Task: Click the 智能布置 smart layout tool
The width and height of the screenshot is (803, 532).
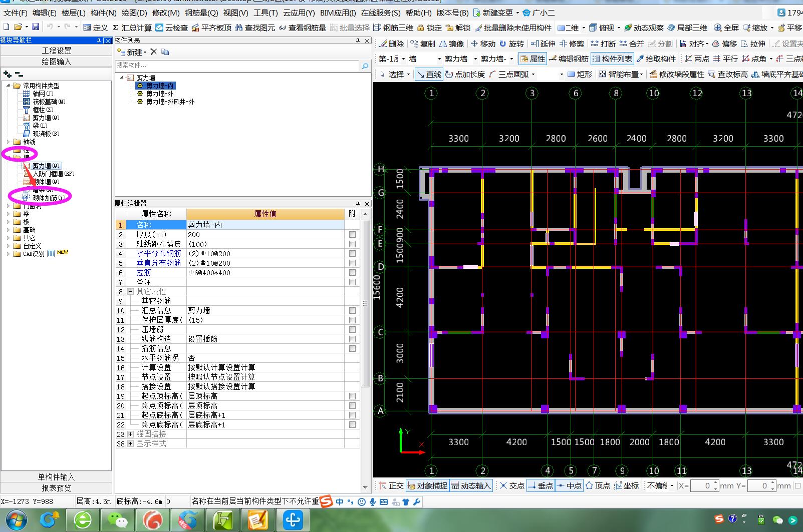Action: 621,74
